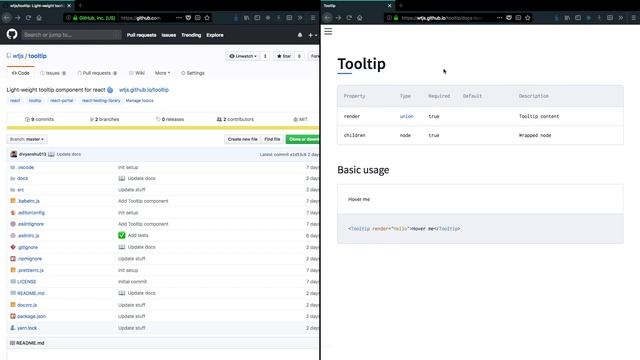Screen dimensions: 640x360
Task: View the 2 branches link
Action: (104, 119)
